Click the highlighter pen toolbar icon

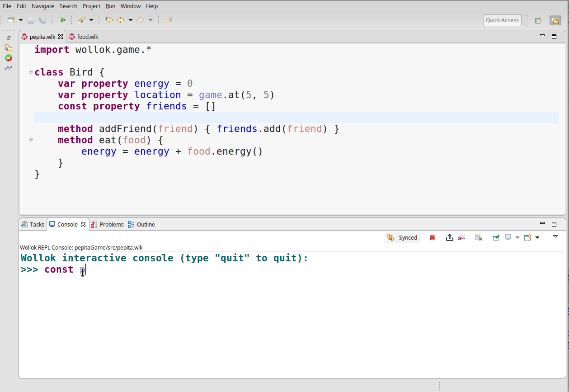(81, 20)
